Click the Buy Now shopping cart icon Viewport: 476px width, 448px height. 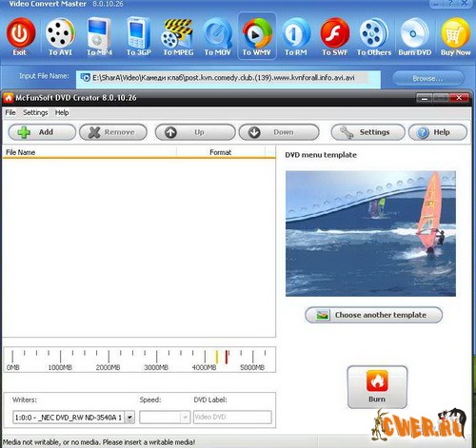tap(455, 33)
